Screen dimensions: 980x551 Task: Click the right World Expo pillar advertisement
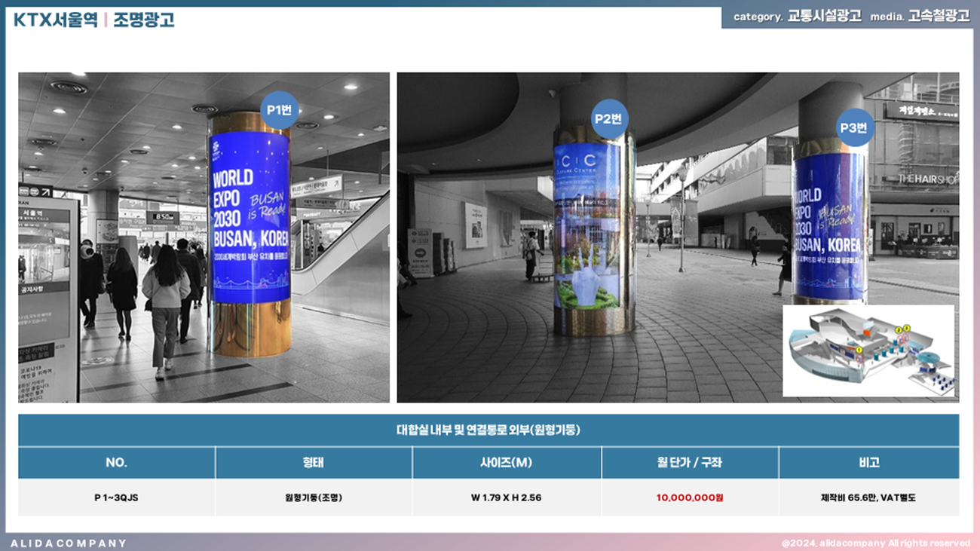click(829, 226)
